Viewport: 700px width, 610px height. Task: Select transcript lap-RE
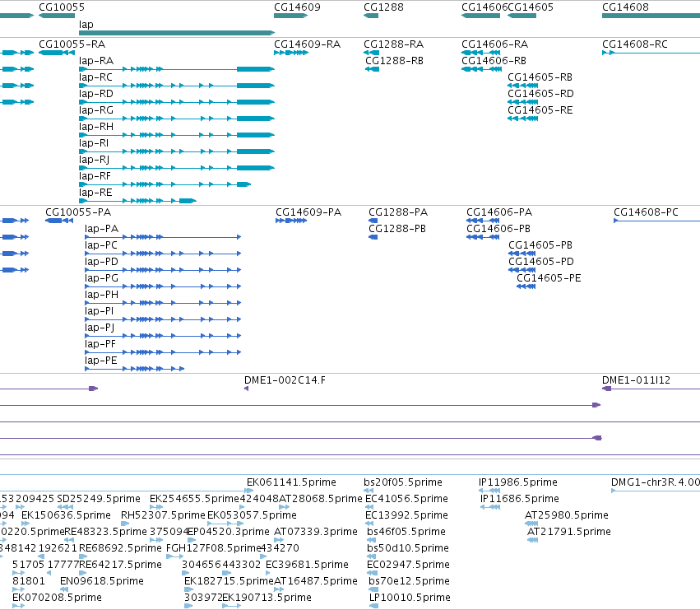click(x=137, y=201)
